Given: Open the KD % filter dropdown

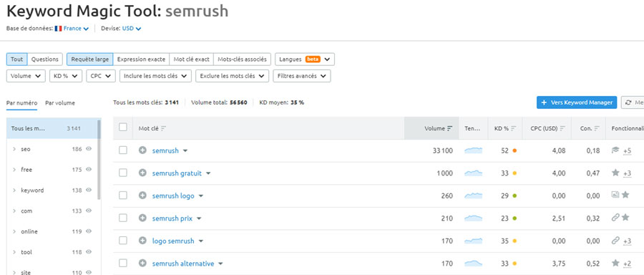Looking at the screenshot, I should tap(66, 76).
